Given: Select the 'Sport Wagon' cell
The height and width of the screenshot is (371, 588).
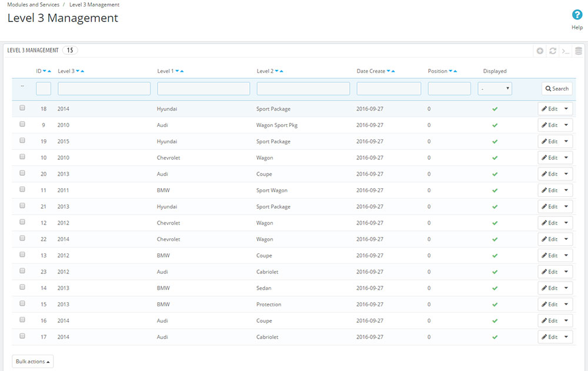Looking at the screenshot, I should (272, 190).
